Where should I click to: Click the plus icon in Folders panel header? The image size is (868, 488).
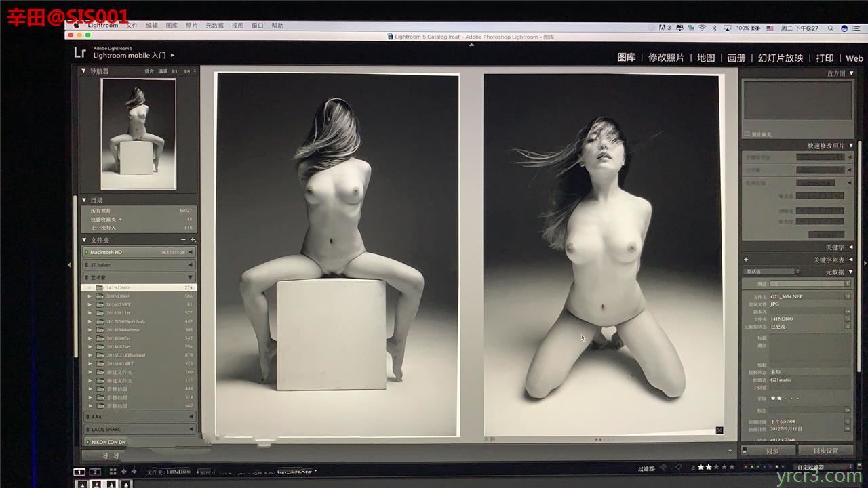pos(193,240)
